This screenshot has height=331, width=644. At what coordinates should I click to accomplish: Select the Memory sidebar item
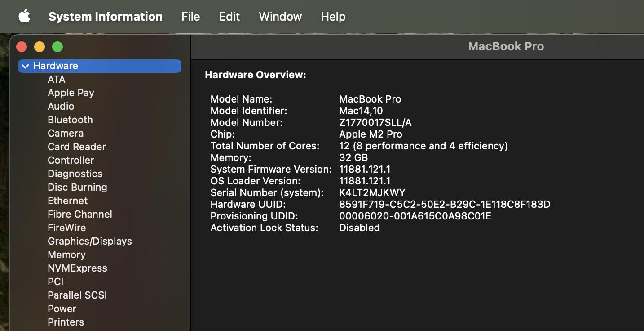point(66,255)
